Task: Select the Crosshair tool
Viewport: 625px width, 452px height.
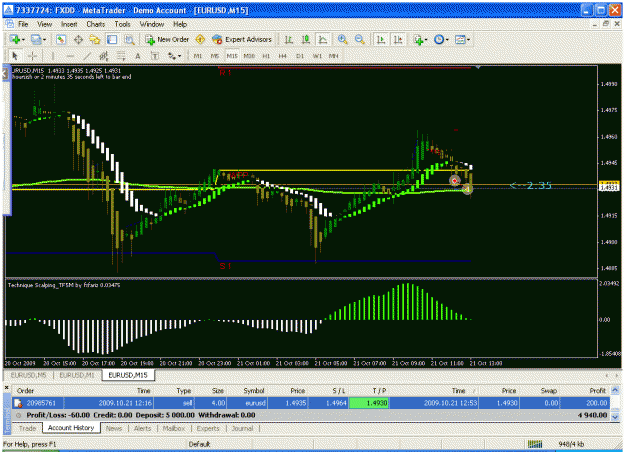Action: (33, 56)
